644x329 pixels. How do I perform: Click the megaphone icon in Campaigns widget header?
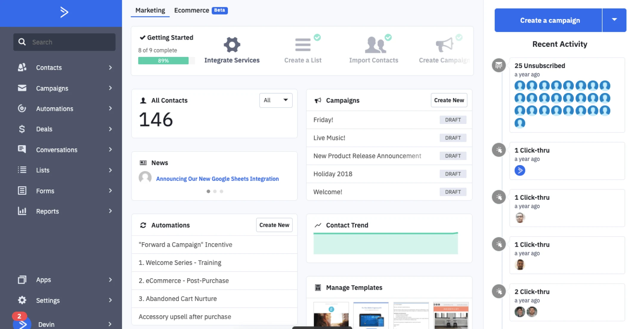318,100
